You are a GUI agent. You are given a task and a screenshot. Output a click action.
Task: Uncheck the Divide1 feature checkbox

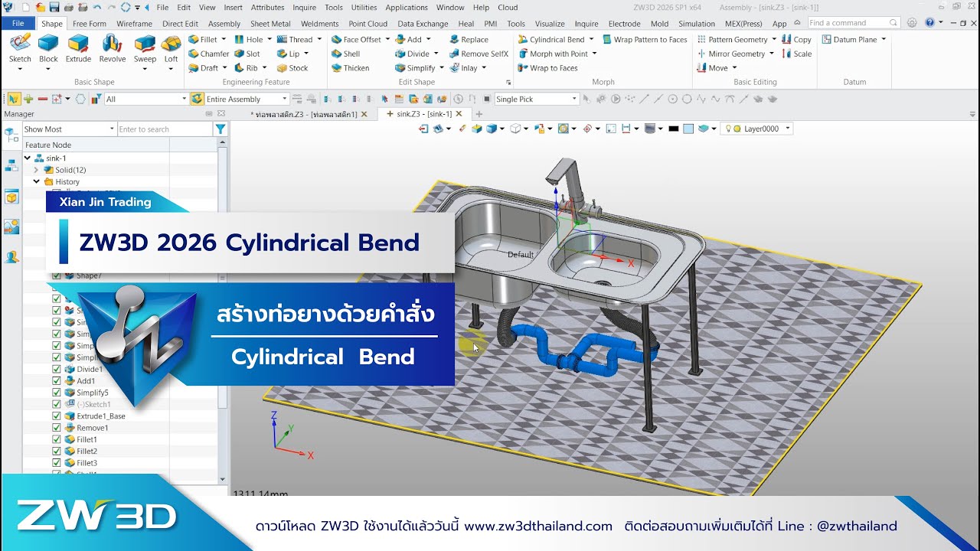pos(56,369)
